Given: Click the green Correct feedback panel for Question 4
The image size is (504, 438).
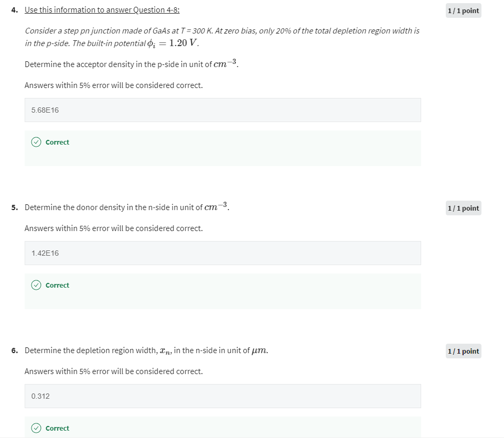Looking at the screenshot, I should pos(222,148).
